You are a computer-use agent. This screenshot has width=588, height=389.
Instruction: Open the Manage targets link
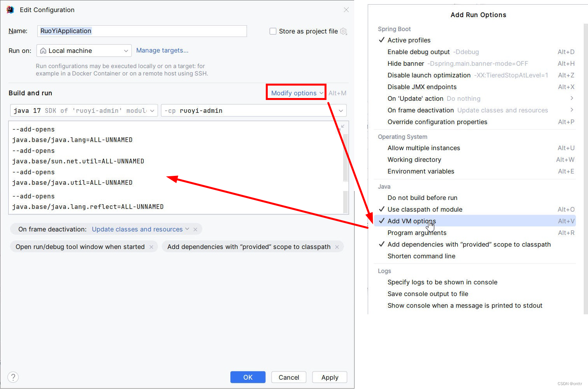coord(162,51)
